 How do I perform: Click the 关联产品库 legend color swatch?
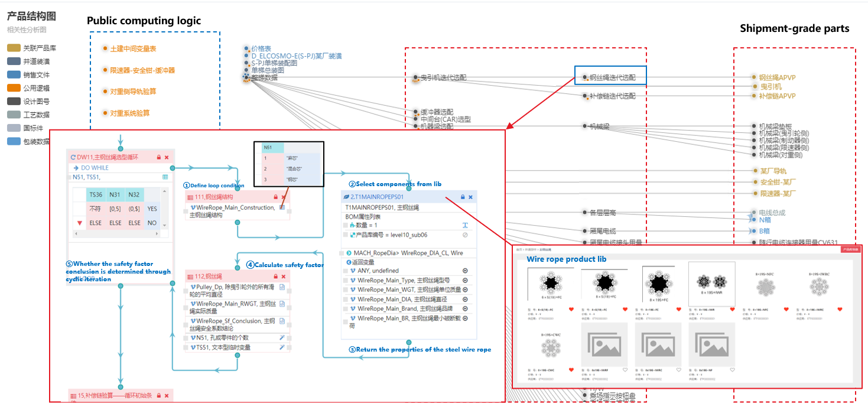click(14, 48)
